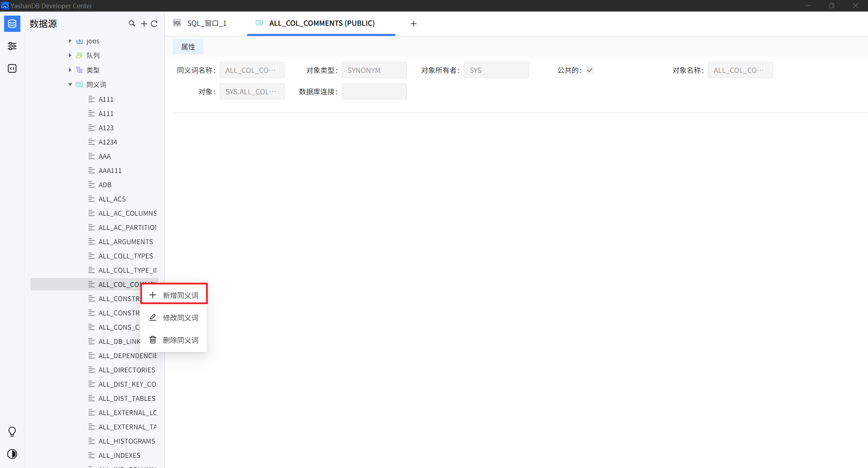Click the 同义词名称 input field
Image resolution: width=868 pixels, height=468 pixels.
(252, 70)
